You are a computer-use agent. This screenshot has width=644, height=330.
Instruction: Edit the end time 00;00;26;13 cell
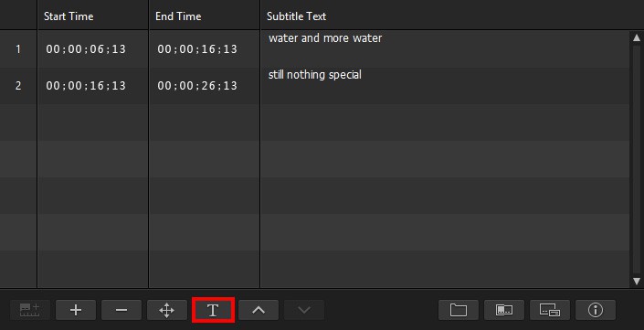coord(197,86)
